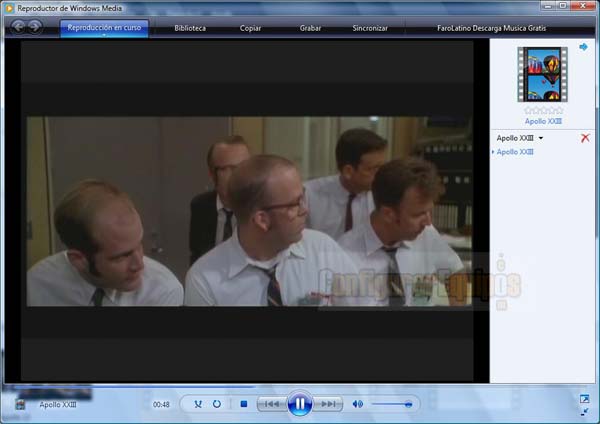Click the video display area
This screenshot has height=424, width=600.
click(247, 211)
